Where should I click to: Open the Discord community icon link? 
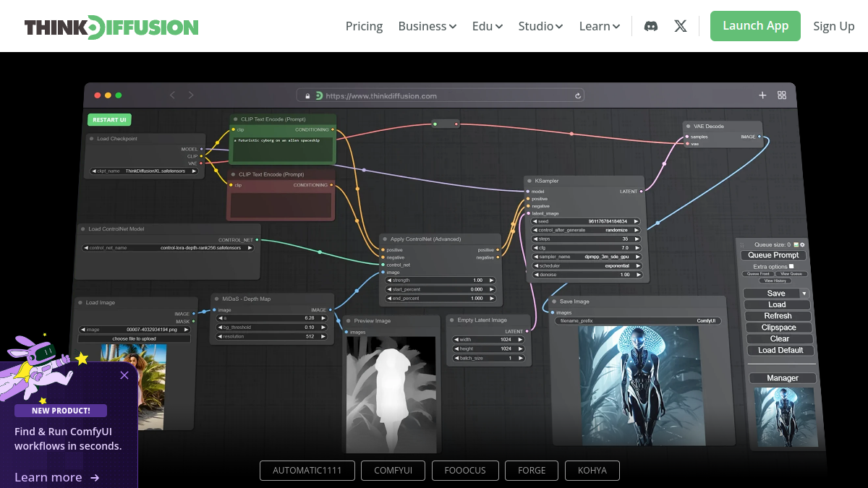click(x=651, y=26)
